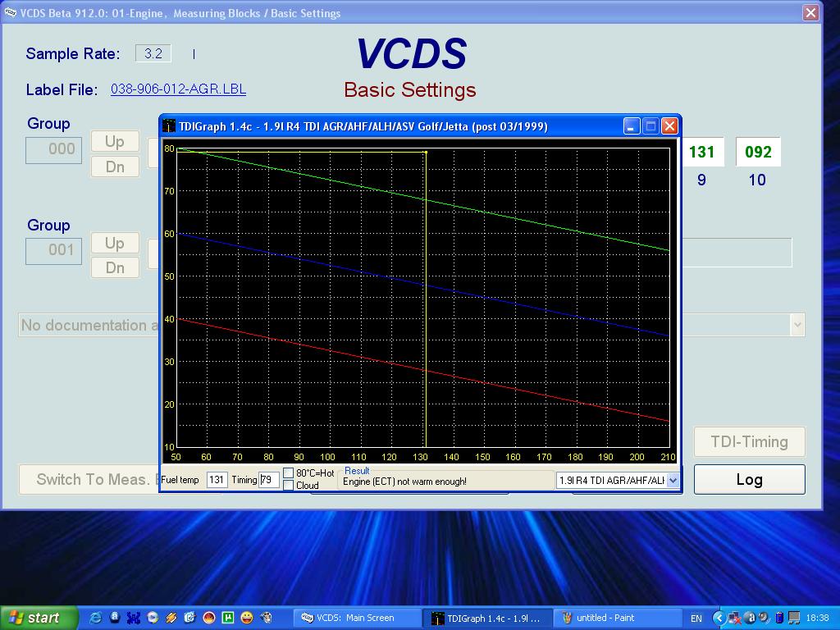Image resolution: width=840 pixels, height=630 pixels.
Task: Click Dn button beside Group 000
Action: pyautogui.click(x=115, y=167)
